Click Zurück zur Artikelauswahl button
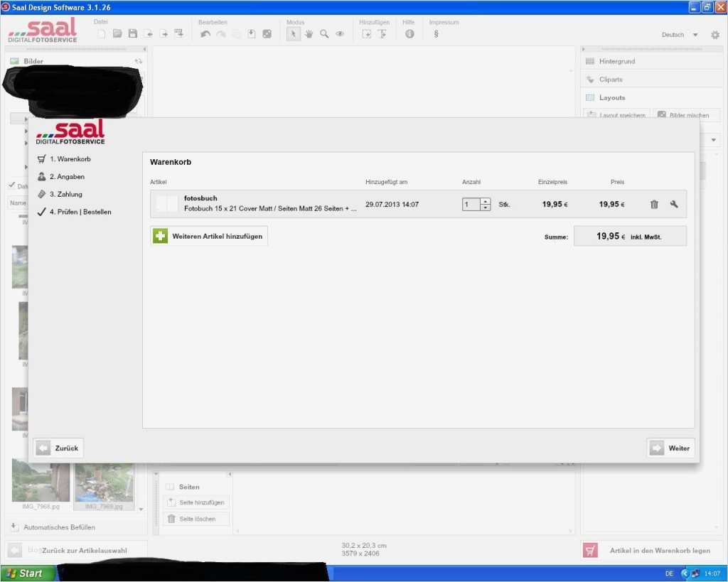The image size is (728, 582). (77, 551)
